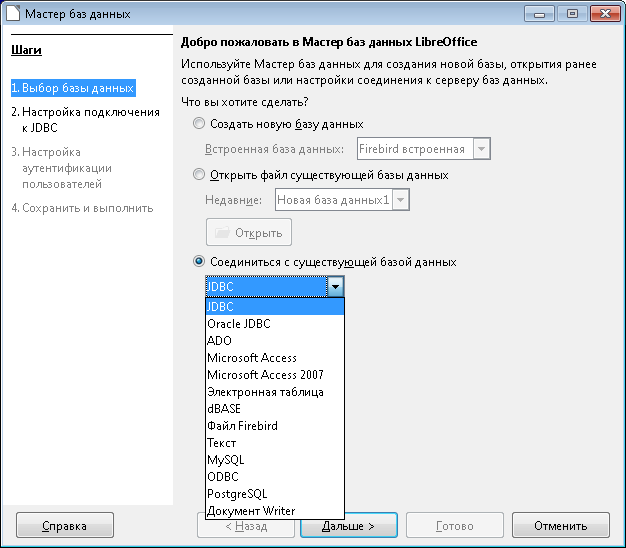Click the 'Открыть' button with folder icon
626x548 pixels.
point(249,232)
